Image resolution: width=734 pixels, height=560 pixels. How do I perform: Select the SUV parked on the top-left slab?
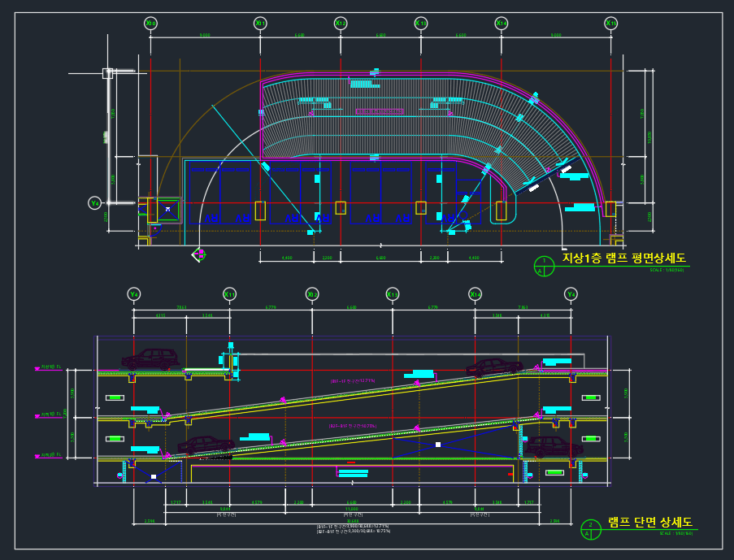click(x=150, y=359)
